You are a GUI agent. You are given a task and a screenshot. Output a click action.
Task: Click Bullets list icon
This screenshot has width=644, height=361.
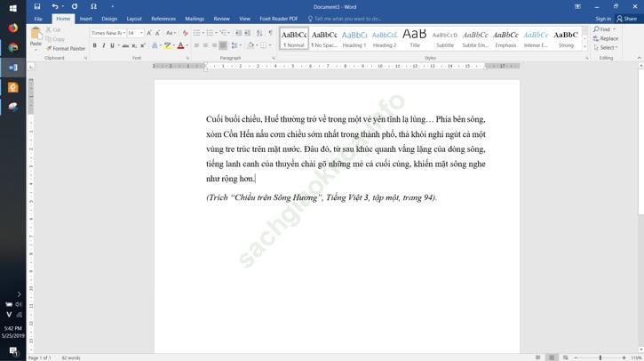coord(196,33)
